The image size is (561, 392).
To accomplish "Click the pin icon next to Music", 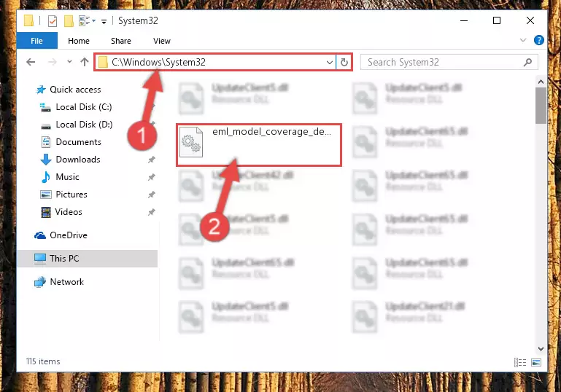I will pyautogui.click(x=151, y=177).
